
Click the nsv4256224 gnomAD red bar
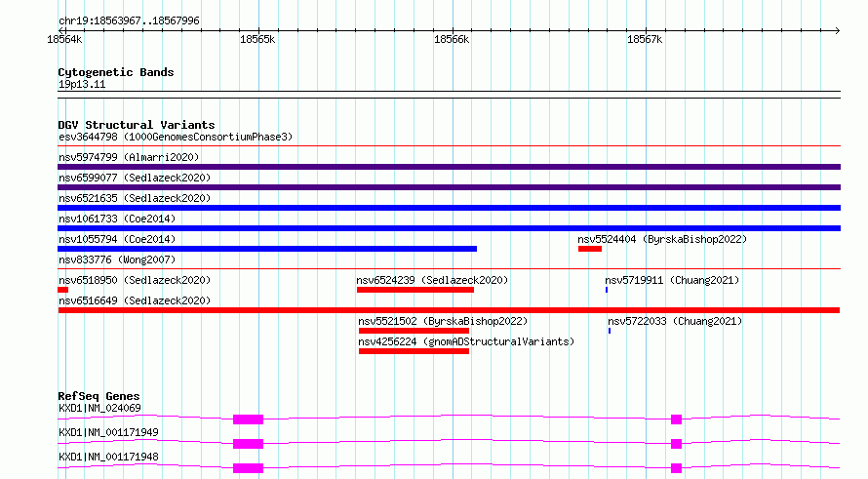click(x=414, y=351)
